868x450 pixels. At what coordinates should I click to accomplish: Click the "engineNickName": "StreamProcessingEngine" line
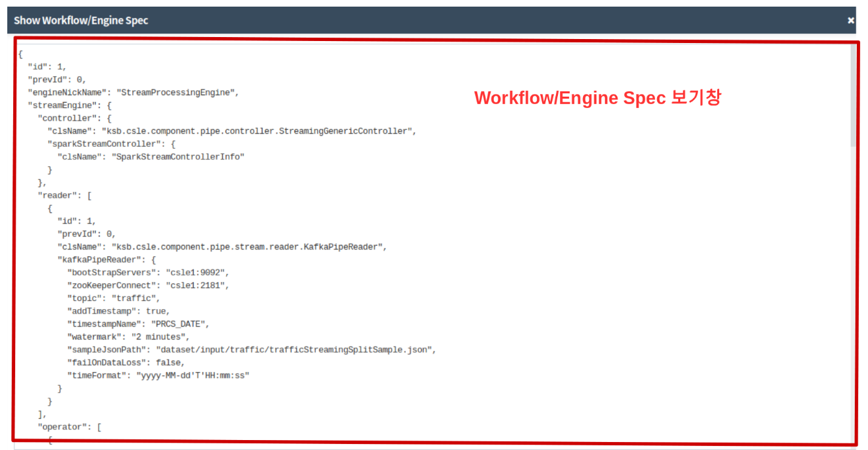click(133, 93)
